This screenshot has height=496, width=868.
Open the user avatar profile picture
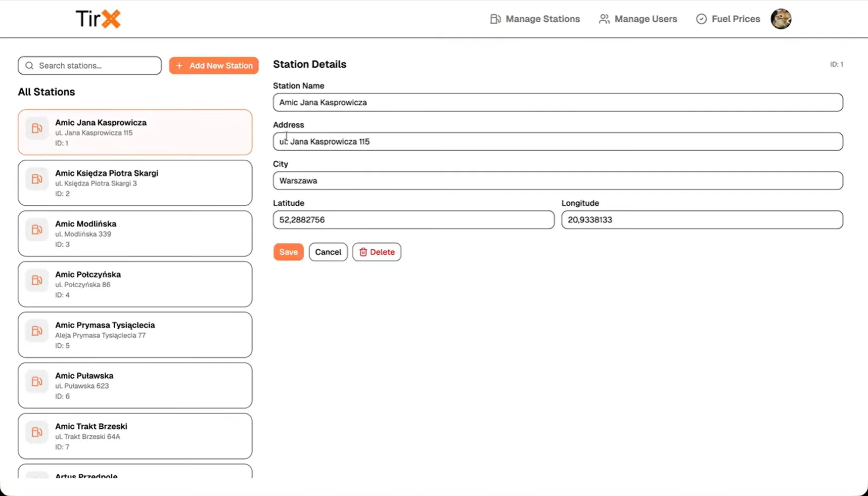pos(781,19)
